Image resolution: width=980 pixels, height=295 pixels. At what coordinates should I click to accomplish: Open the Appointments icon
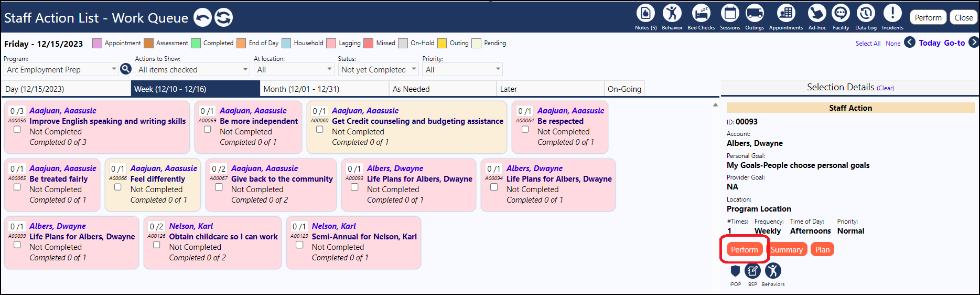[x=786, y=13]
